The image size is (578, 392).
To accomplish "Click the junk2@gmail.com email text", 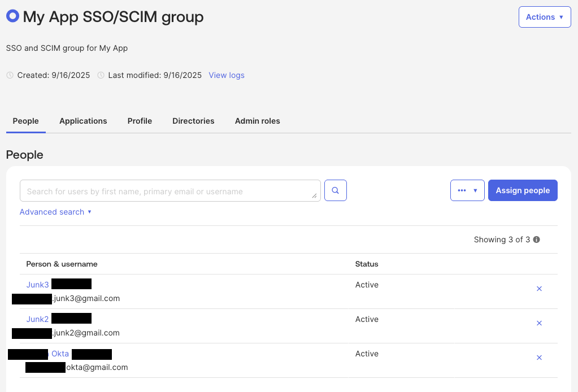I will [x=86, y=333].
